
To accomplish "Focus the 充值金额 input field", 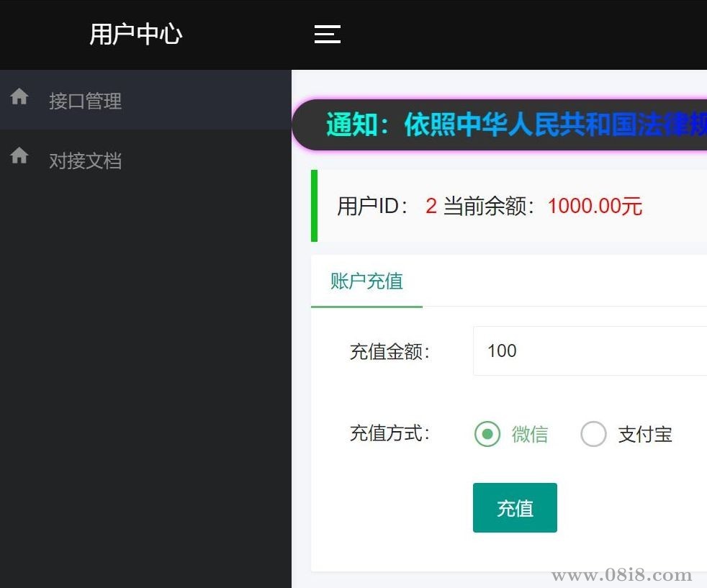I will tap(590, 350).
